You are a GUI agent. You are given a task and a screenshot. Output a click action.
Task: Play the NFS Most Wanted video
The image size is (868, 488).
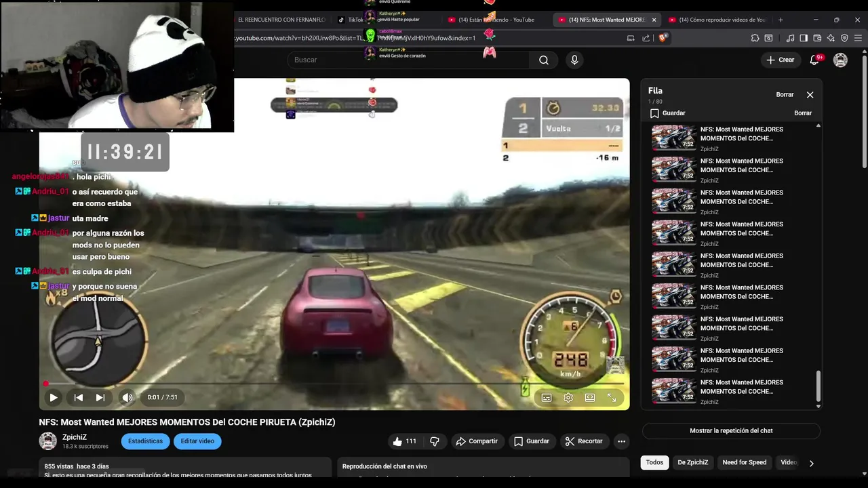click(53, 398)
